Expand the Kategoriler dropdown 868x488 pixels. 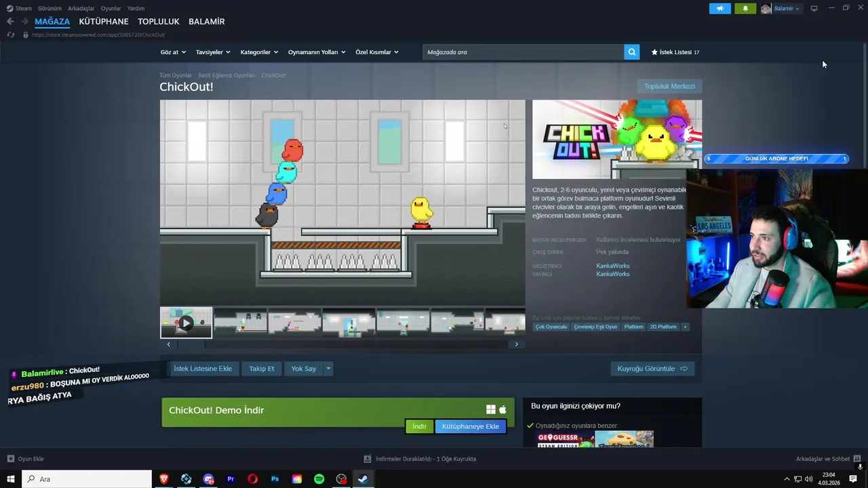[x=259, y=52]
